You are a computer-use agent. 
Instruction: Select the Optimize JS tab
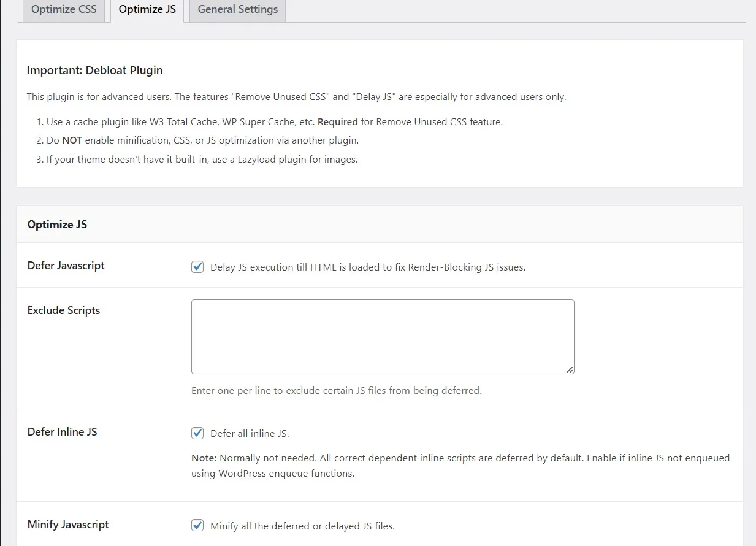click(x=147, y=10)
